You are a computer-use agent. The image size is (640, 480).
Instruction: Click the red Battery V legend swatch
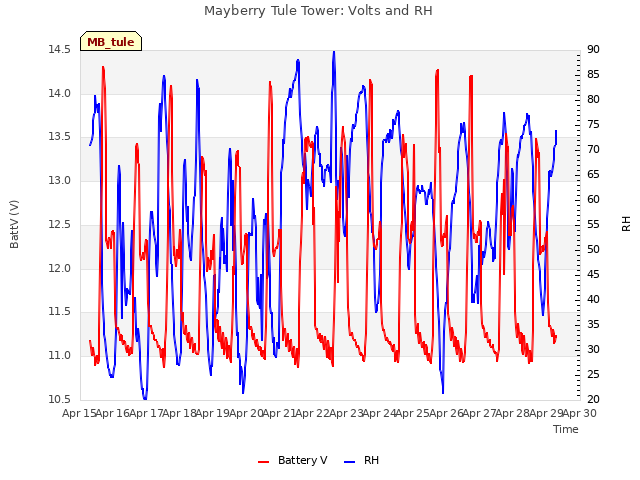point(264,461)
